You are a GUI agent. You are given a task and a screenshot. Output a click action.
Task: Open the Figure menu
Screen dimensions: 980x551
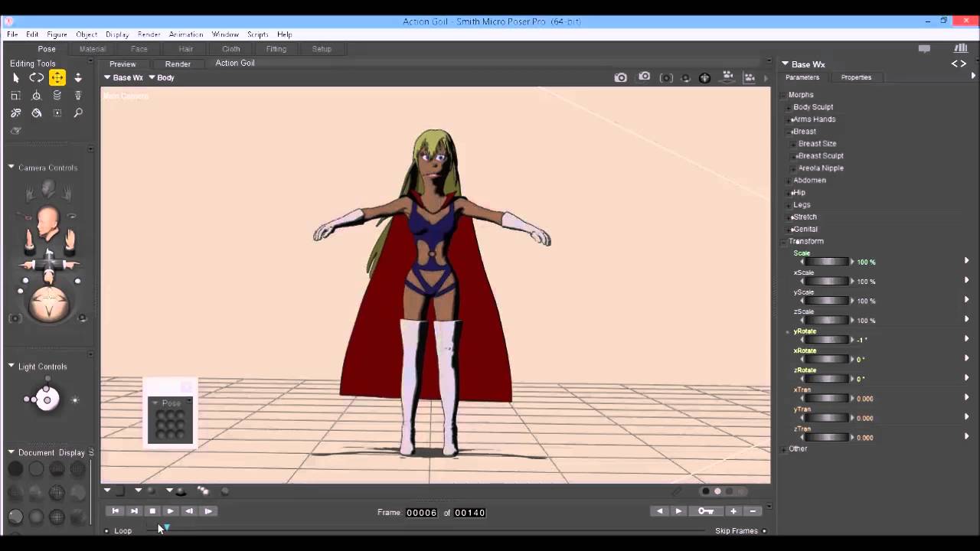tap(57, 34)
